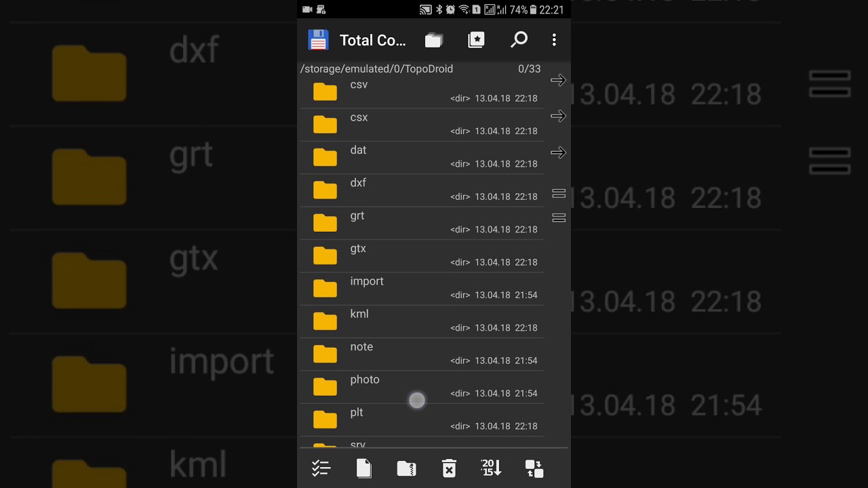Tap the zip pack files icon
The image size is (868, 488).
coord(406,468)
